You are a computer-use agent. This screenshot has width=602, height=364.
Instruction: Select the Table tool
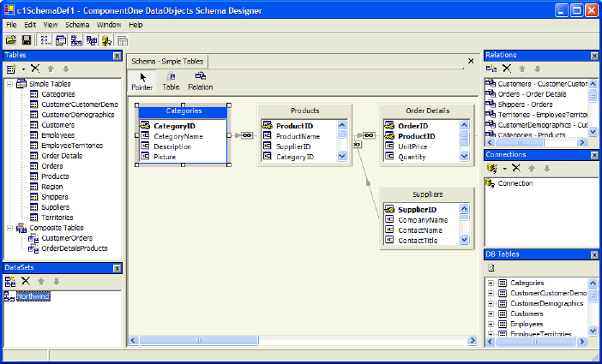(171, 81)
